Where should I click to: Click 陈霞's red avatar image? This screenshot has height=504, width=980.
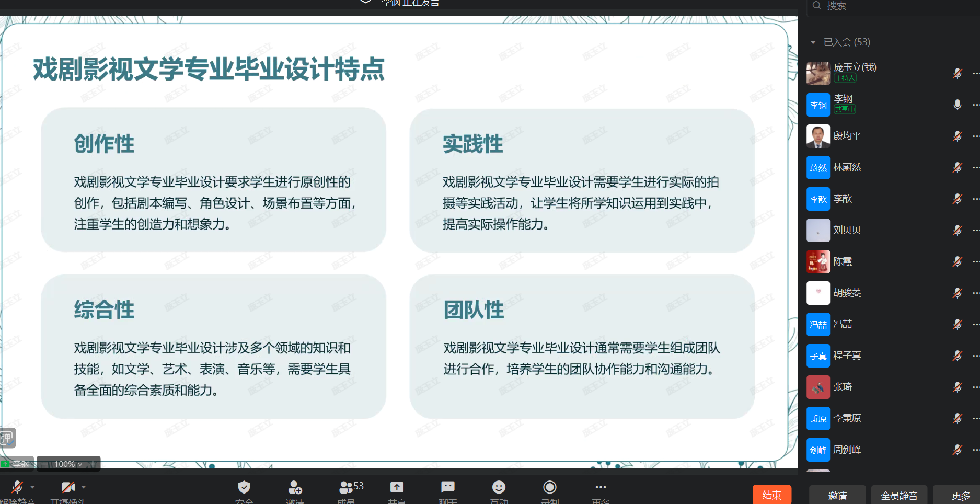[818, 261]
